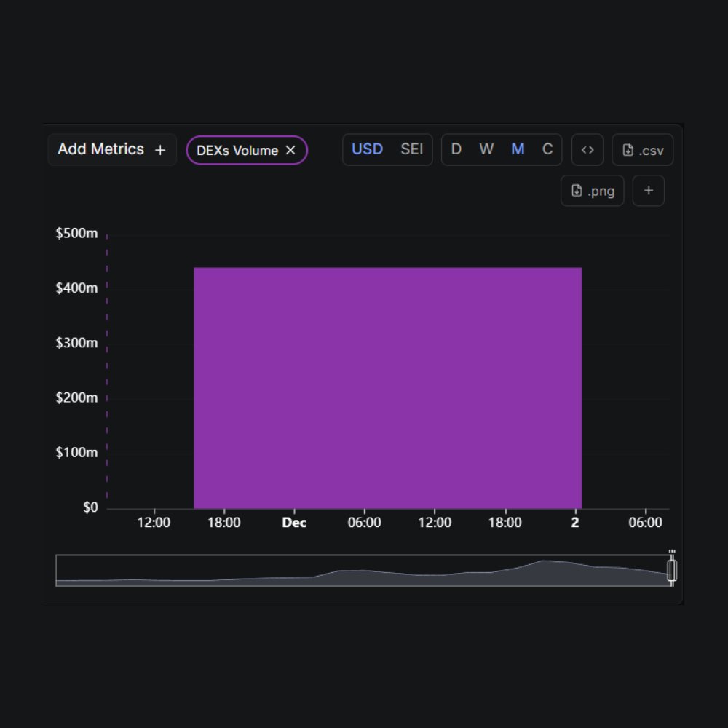728x728 pixels.
Task: Download chart data as .csv
Action: click(643, 149)
